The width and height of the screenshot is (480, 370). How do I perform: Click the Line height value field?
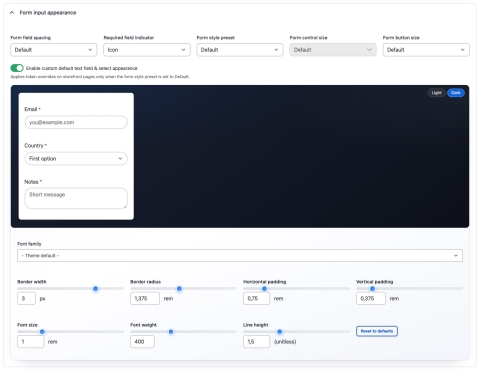click(x=256, y=342)
